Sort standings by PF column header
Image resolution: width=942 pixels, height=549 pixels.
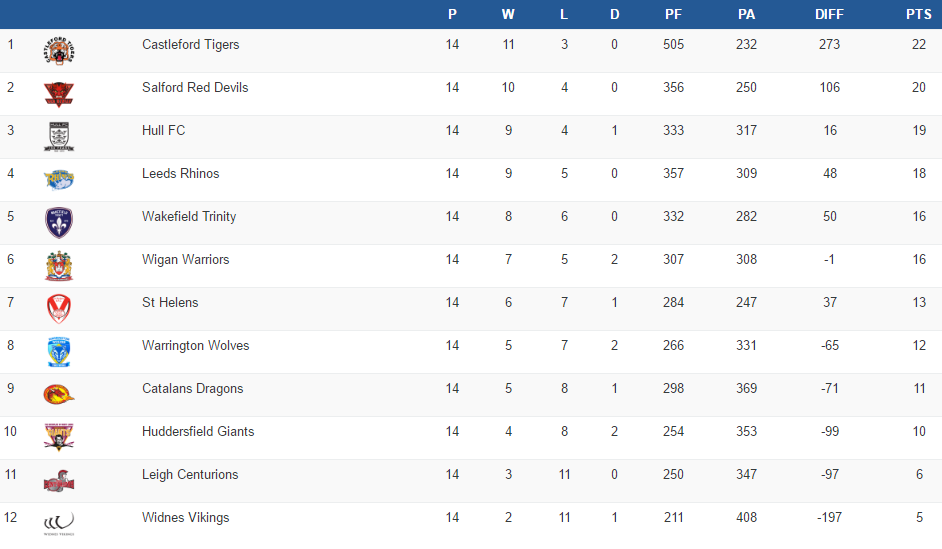[x=673, y=14]
